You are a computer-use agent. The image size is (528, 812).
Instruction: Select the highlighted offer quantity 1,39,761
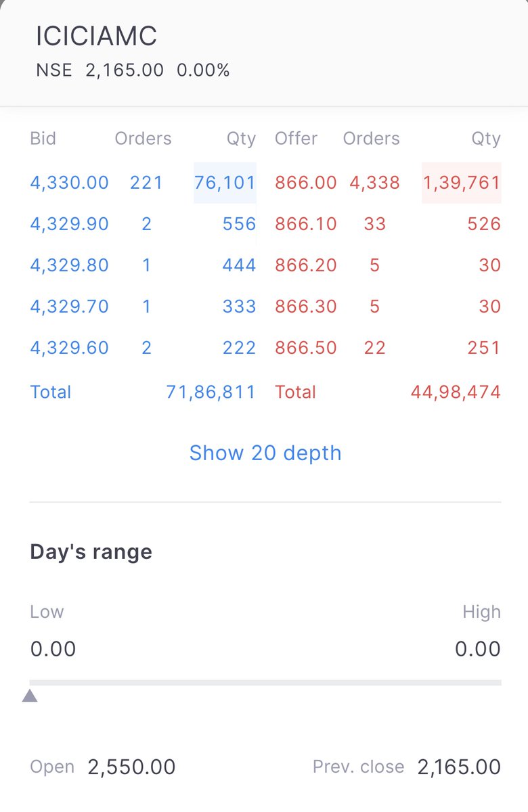coord(462,183)
